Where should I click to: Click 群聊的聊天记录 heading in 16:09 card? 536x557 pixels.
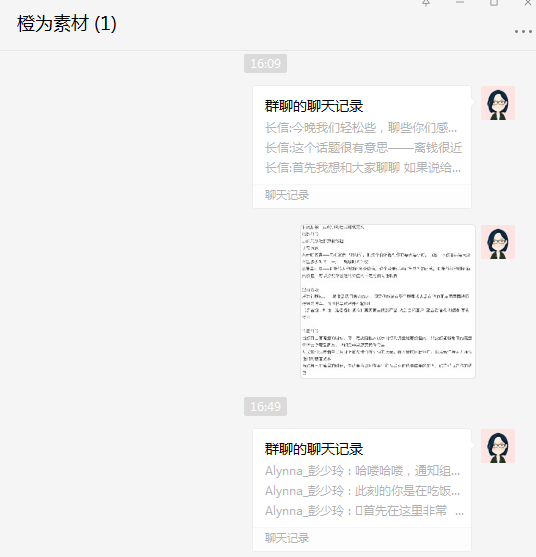[x=314, y=106]
